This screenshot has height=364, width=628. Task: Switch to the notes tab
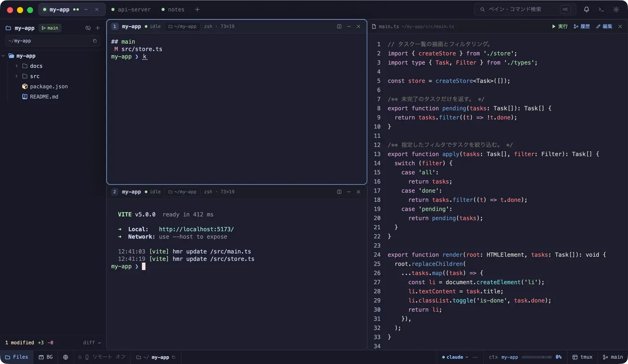tap(173, 9)
